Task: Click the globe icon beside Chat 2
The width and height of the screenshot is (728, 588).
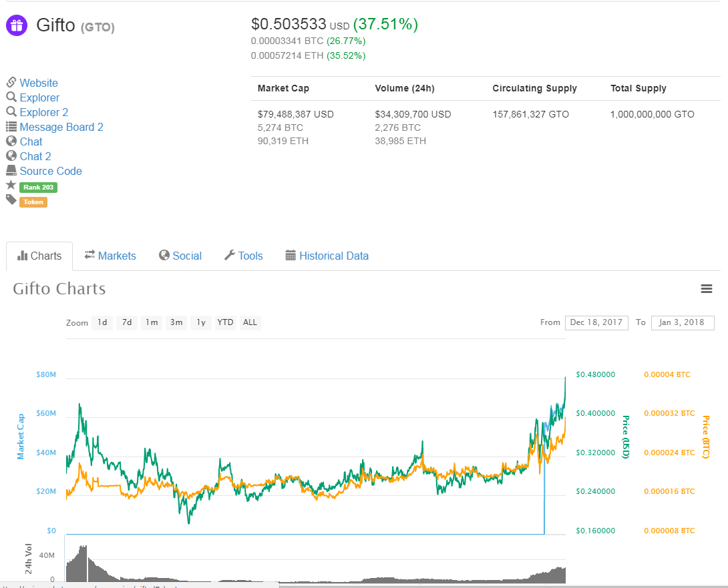Action: pos(11,156)
